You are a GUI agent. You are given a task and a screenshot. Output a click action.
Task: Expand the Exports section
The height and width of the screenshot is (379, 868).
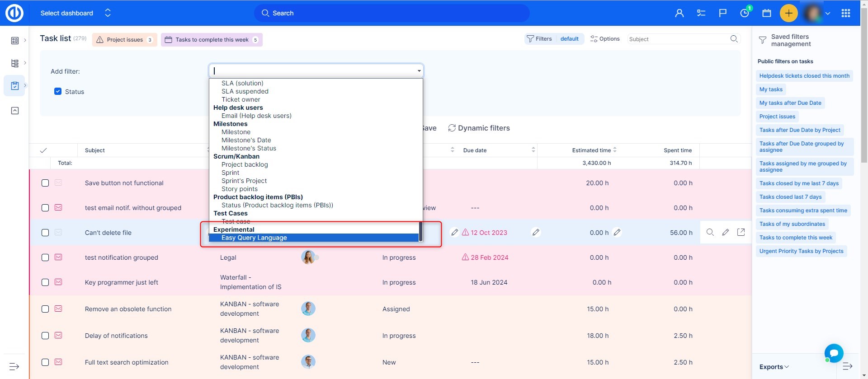pyautogui.click(x=774, y=367)
